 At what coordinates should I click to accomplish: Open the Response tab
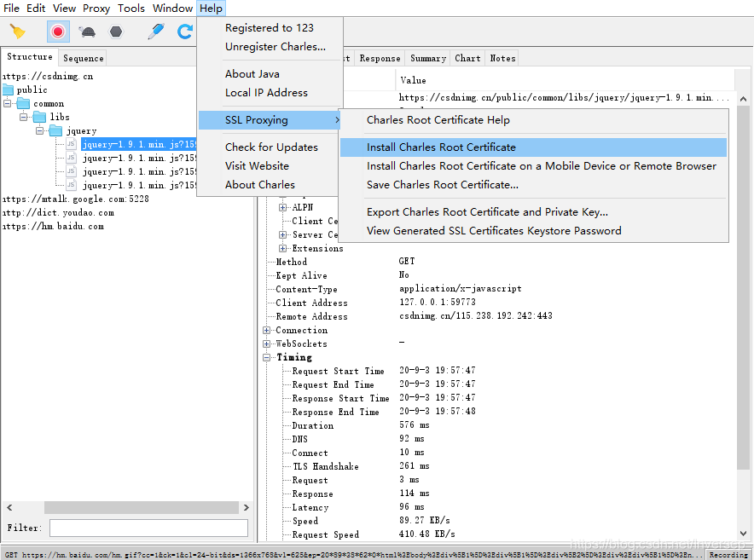380,58
